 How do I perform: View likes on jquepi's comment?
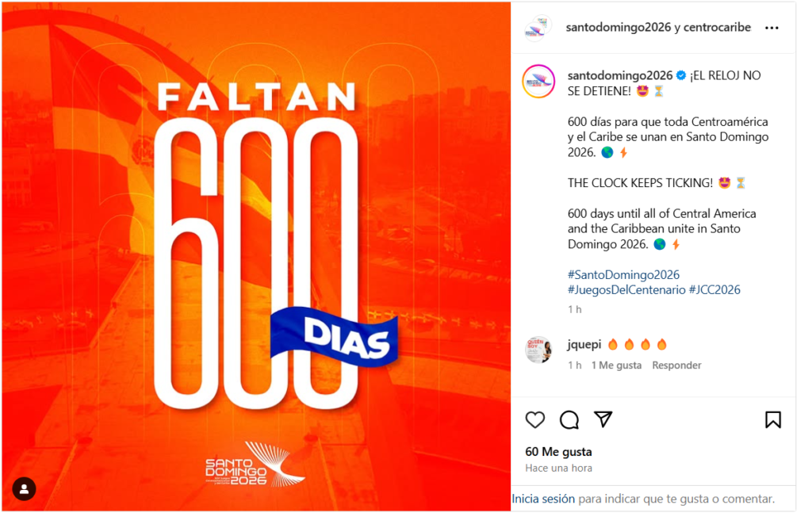pyautogui.click(x=616, y=365)
